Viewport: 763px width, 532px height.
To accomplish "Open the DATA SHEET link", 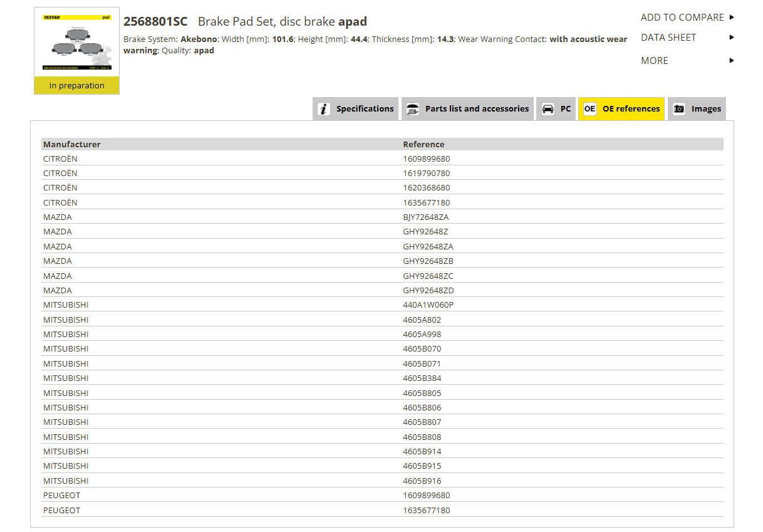I will (x=668, y=38).
